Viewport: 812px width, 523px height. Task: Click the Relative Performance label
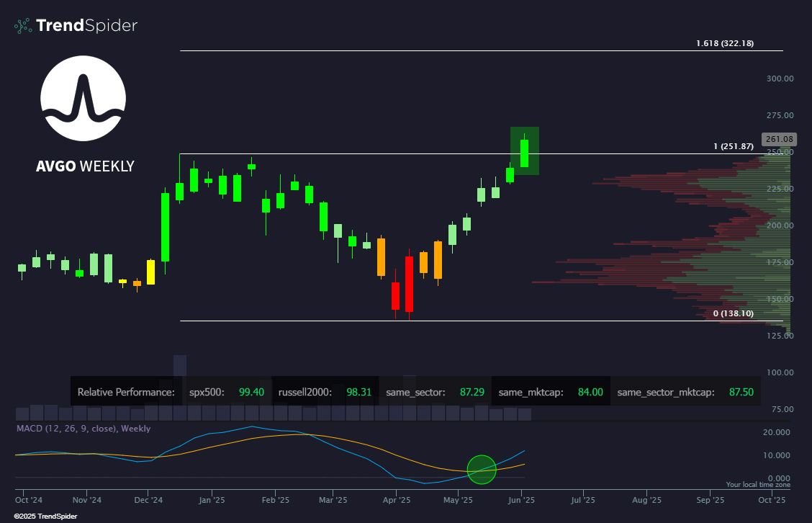(x=126, y=393)
